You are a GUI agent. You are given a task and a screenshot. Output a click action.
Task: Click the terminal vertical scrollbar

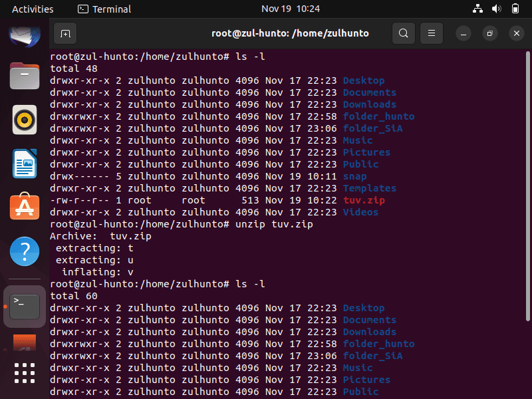pyautogui.click(x=527, y=186)
